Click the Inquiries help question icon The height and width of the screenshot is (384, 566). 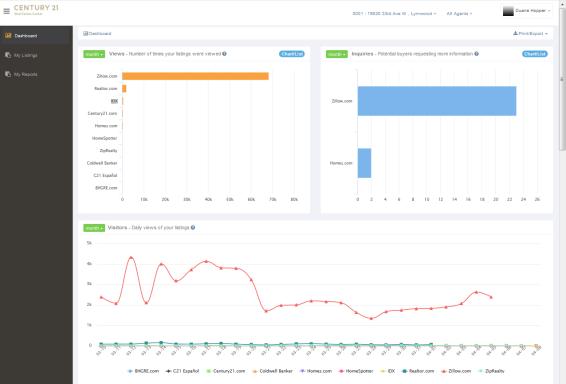476,54
